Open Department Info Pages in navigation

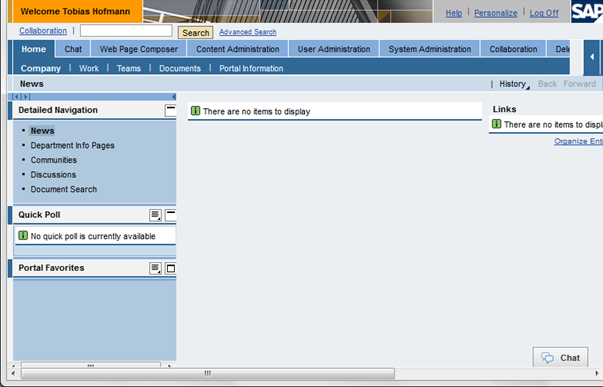point(72,145)
